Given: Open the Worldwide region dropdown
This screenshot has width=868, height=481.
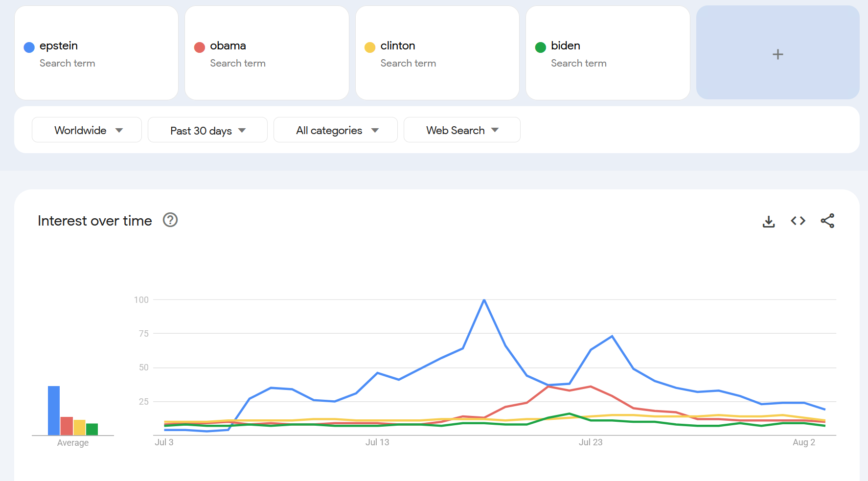Looking at the screenshot, I should coord(87,130).
